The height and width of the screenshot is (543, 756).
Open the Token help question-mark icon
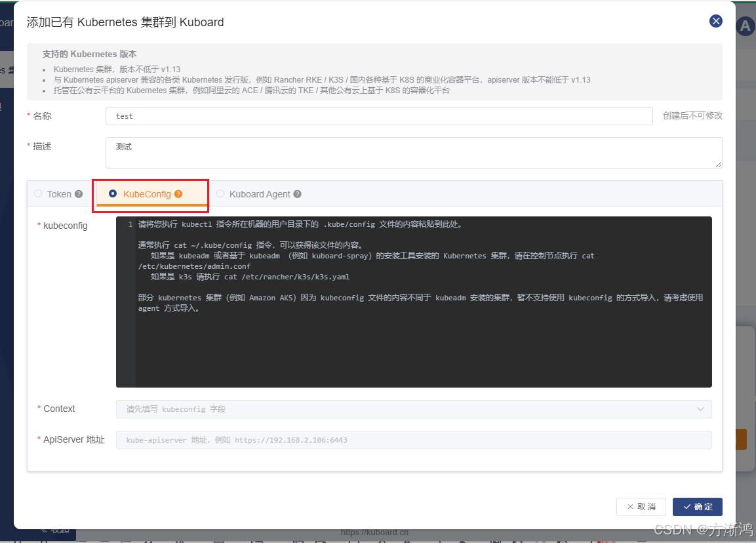[79, 194]
